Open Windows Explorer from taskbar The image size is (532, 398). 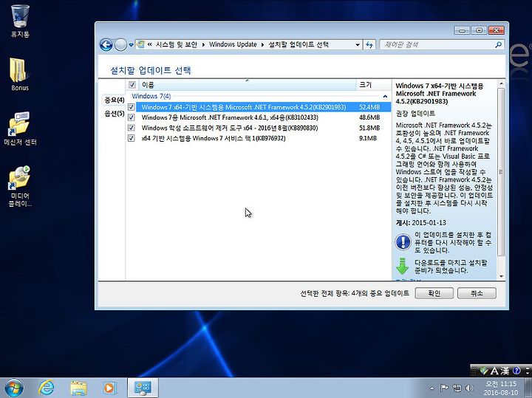click(x=78, y=388)
